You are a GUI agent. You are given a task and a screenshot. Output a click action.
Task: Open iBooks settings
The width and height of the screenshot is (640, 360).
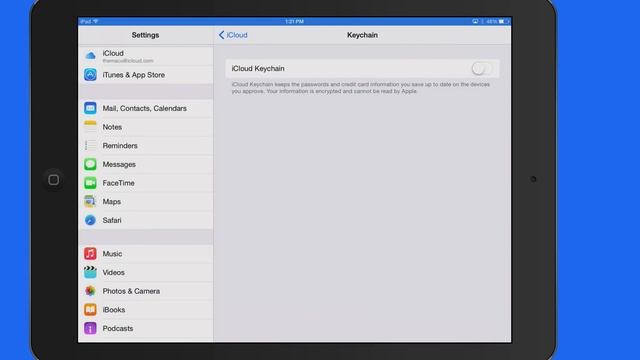pos(145,309)
